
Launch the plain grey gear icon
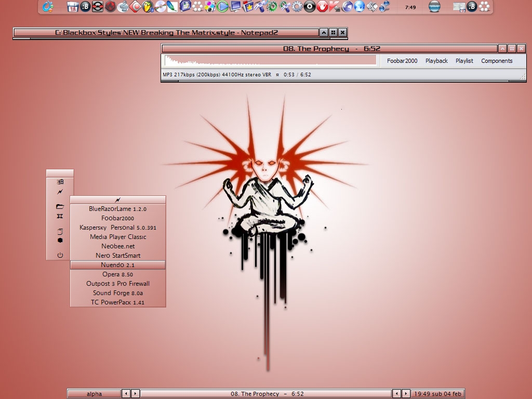tap(297, 6)
